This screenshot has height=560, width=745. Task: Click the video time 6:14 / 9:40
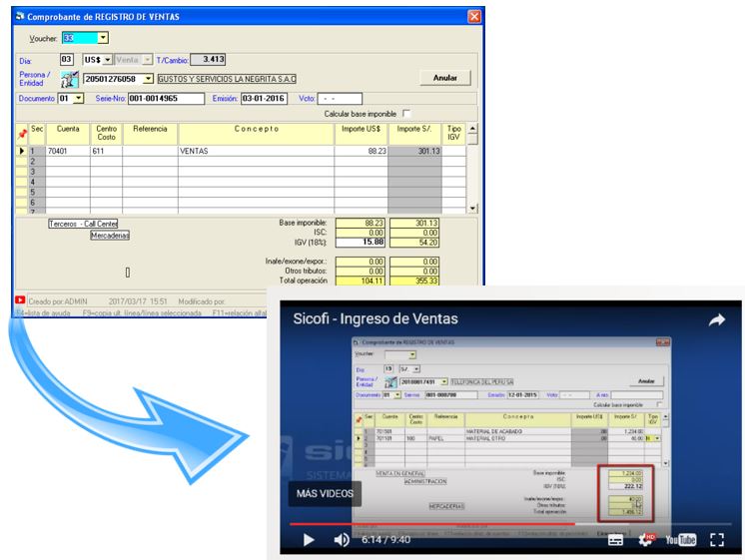pyautogui.click(x=385, y=540)
